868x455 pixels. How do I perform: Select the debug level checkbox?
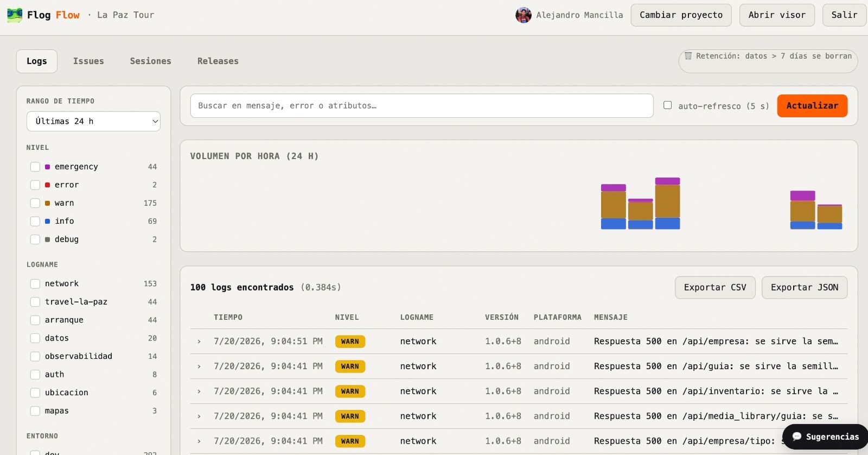[x=35, y=239]
